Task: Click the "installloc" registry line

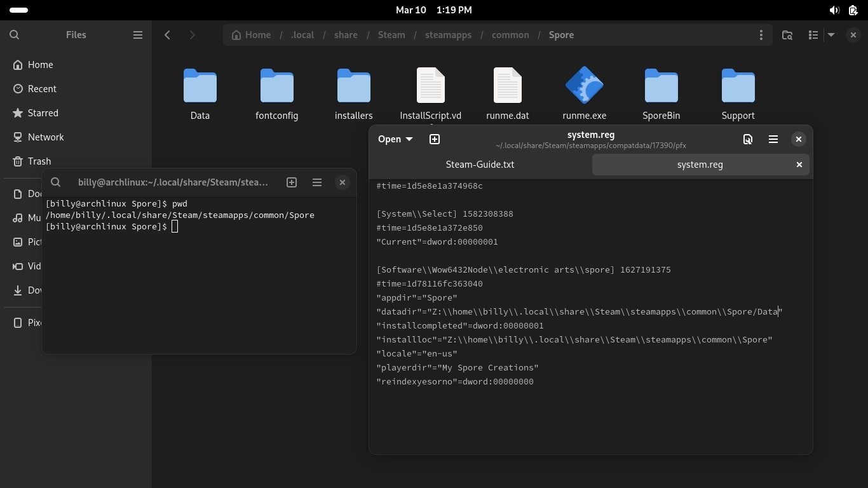Action: pyautogui.click(x=574, y=340)
